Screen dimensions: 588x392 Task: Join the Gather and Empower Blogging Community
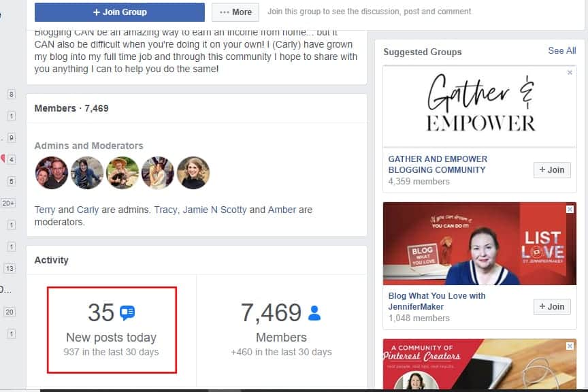coord(551,170)
